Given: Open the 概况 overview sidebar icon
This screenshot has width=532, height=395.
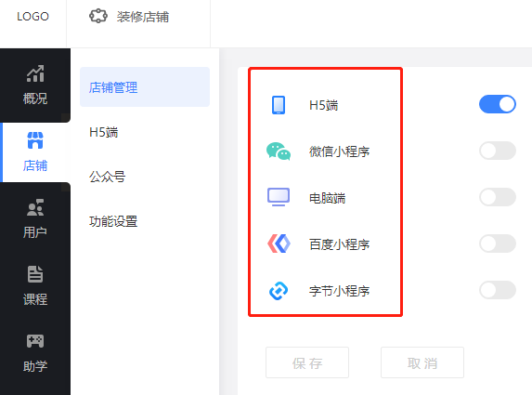Looking at the screenshot, I should click(x=35, y=73).
